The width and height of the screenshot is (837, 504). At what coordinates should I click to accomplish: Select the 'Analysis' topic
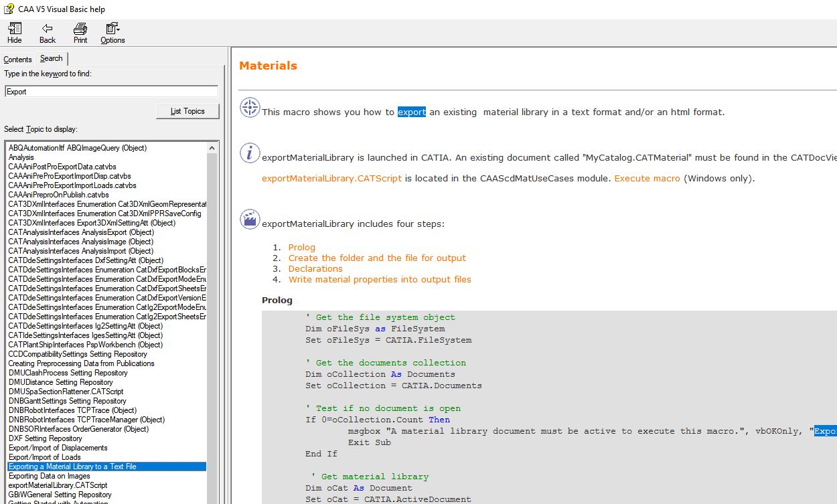pos(21,157)
